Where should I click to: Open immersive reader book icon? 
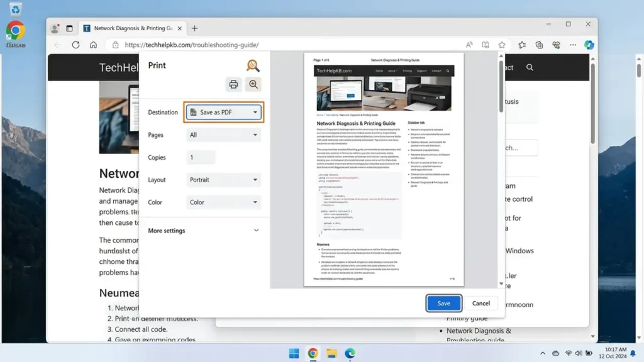[x=486, y=45]
